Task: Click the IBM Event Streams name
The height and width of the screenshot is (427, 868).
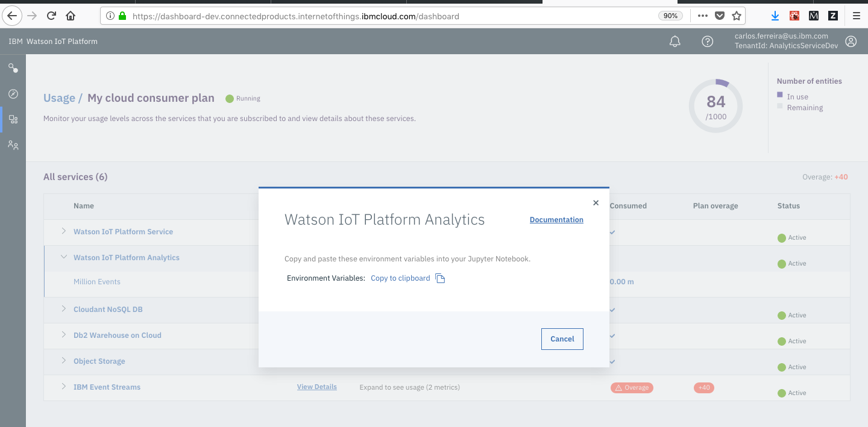Action: [x=107, y=387]
